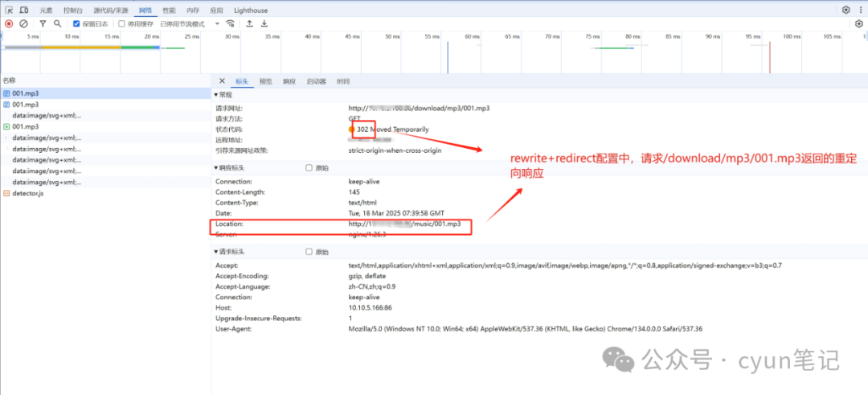Check 原始 box beside 响应标头
This screenshot has height=395, width=868.
coord(309,168)
